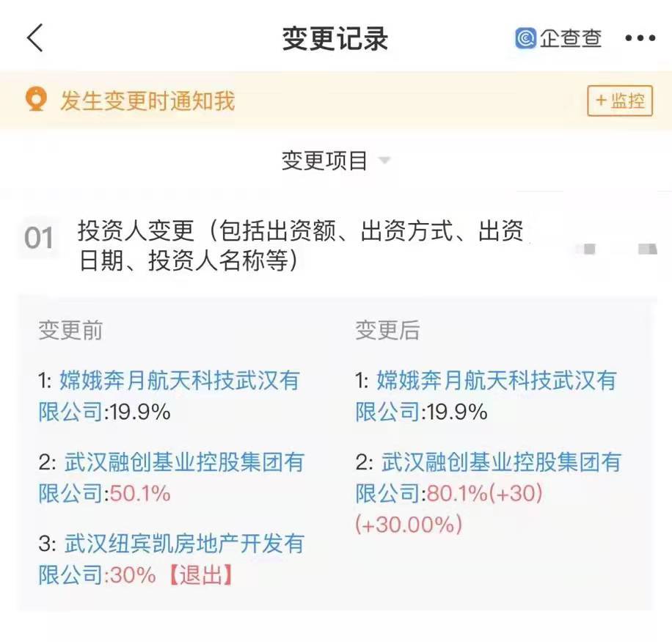Tap the 变更后 column header
The image size is (672, 642).
[387, 330]
